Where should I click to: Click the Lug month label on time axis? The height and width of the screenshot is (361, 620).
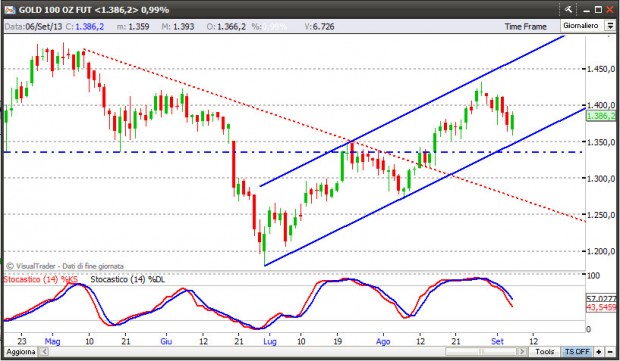(x=270, y=341)
